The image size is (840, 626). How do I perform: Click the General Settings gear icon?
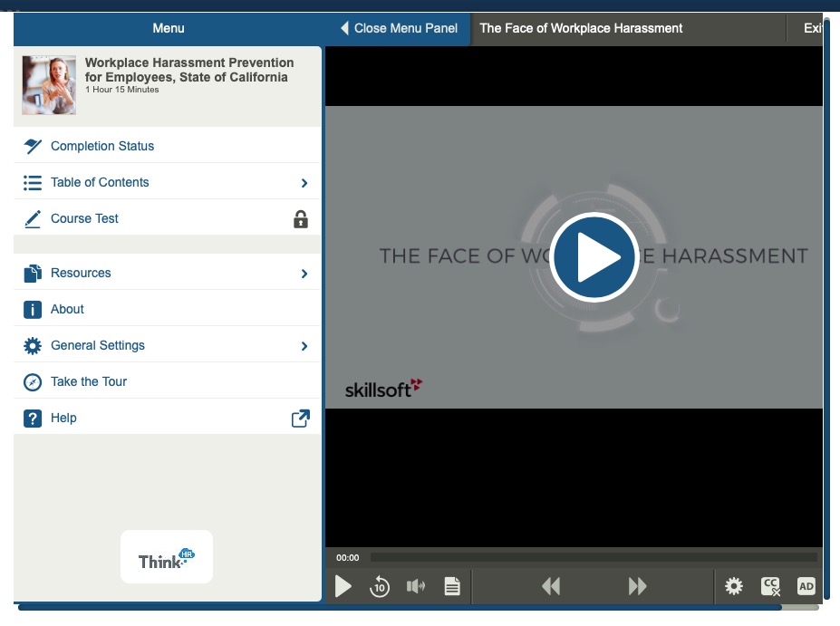click(x=32, y=346)
